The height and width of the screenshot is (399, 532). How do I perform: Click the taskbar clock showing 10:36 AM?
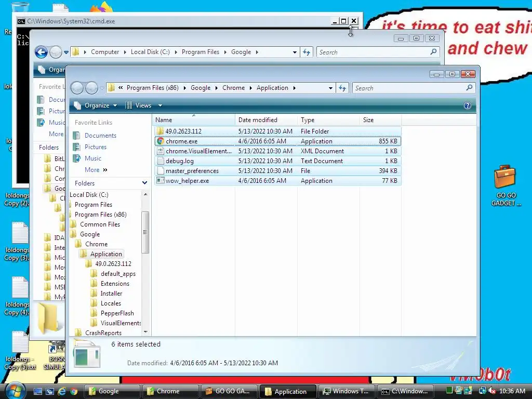512,391
